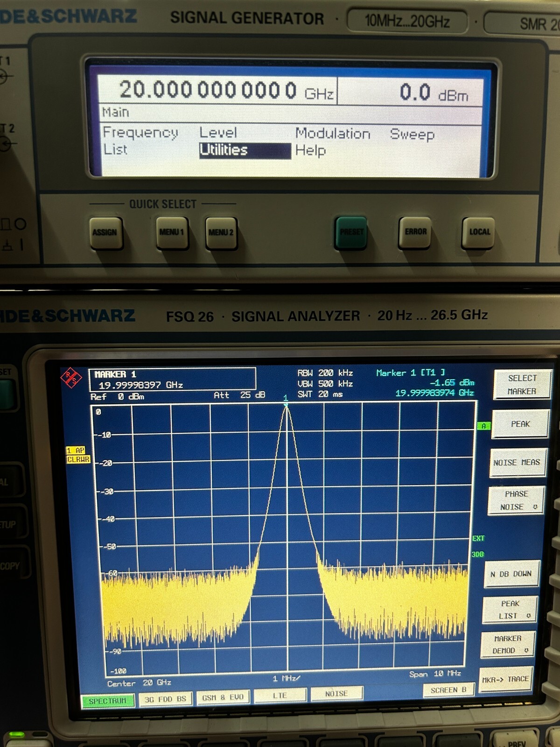Select List in the generator menu
This screenshot has width=560, height=747.
point(115,149)
